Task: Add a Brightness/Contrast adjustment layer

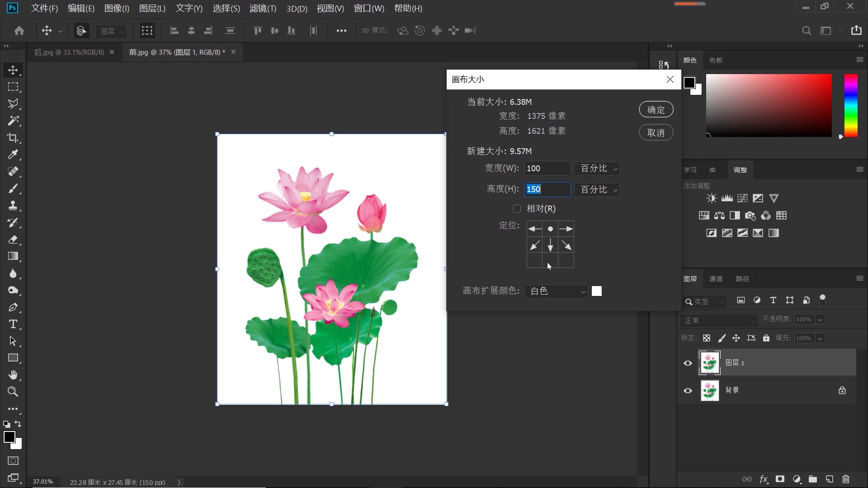Action: tap(711, 198)
